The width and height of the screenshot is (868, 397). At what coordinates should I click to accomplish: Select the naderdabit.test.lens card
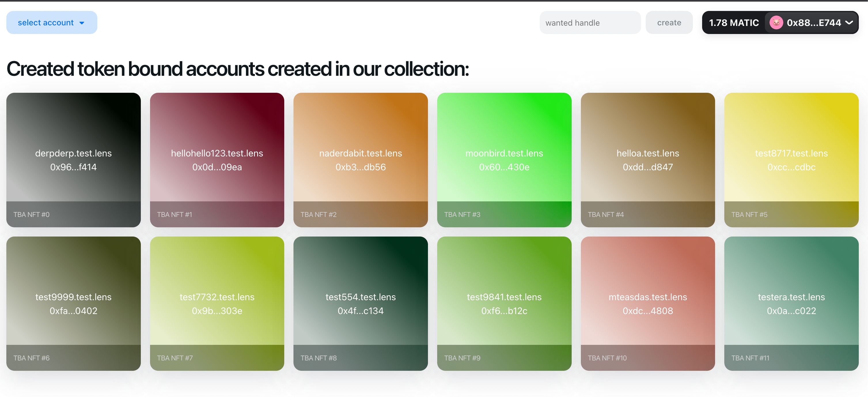pos(361,160)
